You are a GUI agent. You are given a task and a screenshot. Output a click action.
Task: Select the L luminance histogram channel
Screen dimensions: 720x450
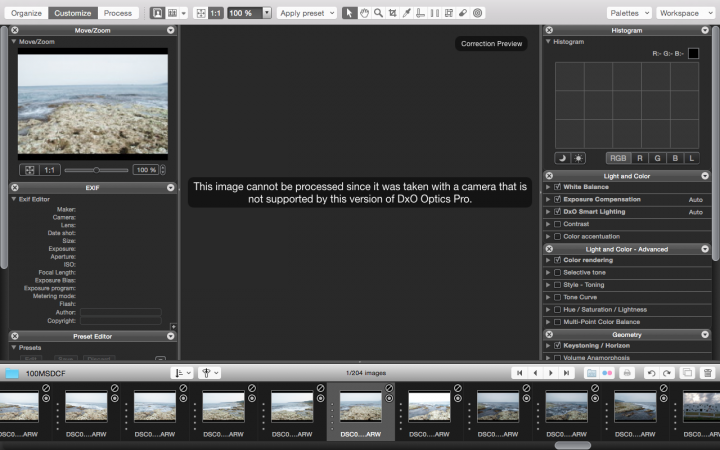(x=692, y=158)
